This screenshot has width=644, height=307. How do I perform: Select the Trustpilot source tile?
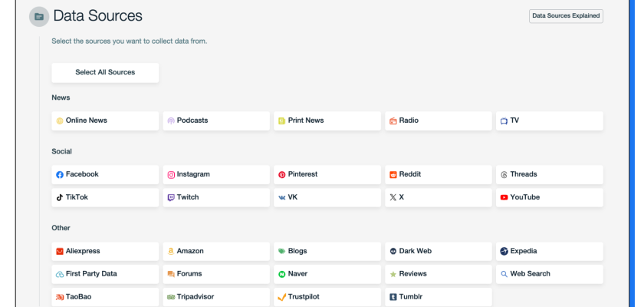click(327, 296)
